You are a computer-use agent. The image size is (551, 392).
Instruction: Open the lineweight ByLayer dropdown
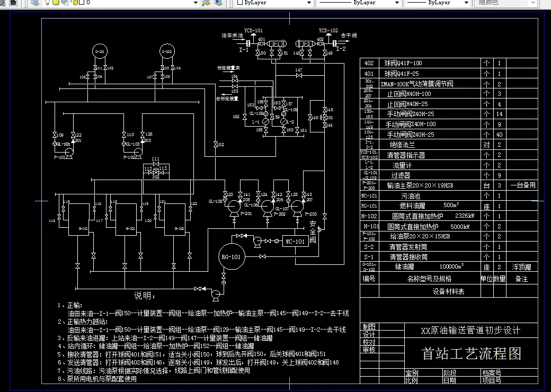point(465,3)
